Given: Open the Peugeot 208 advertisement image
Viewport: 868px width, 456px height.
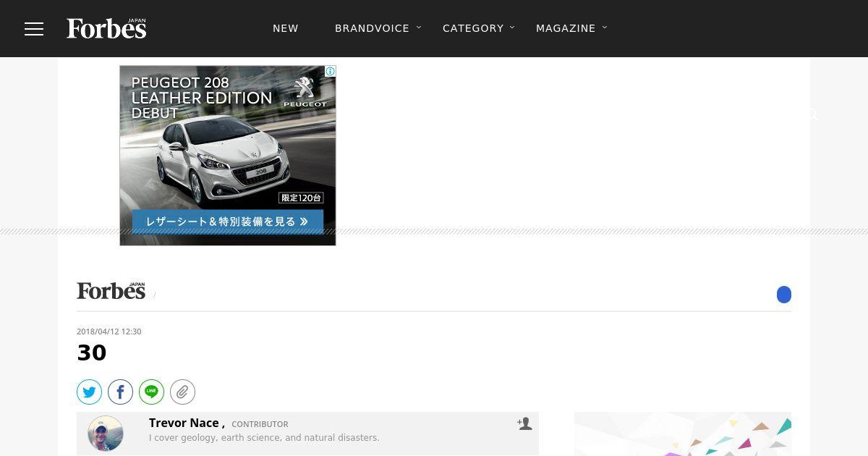Looking at the screenshot, I should tap(228, 156).
